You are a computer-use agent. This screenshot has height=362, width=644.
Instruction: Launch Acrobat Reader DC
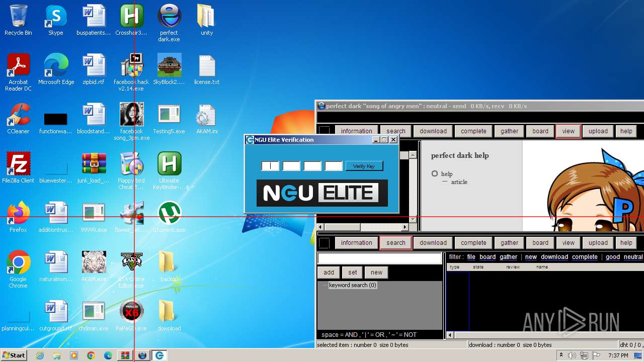pyautogui.click(x=18, y=73)
